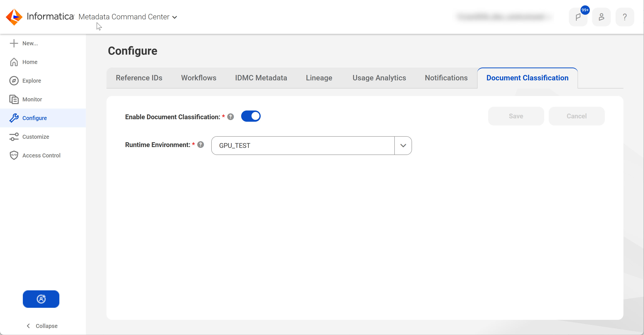
Task: Switch to the Workflows tab
Action: 198,78
